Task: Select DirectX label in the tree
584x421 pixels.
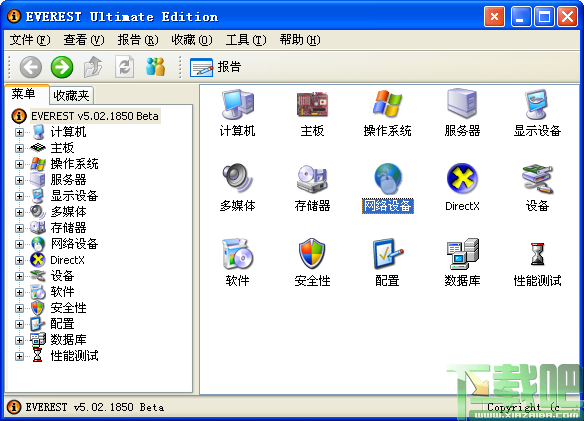Action: (x=67, y=260)
